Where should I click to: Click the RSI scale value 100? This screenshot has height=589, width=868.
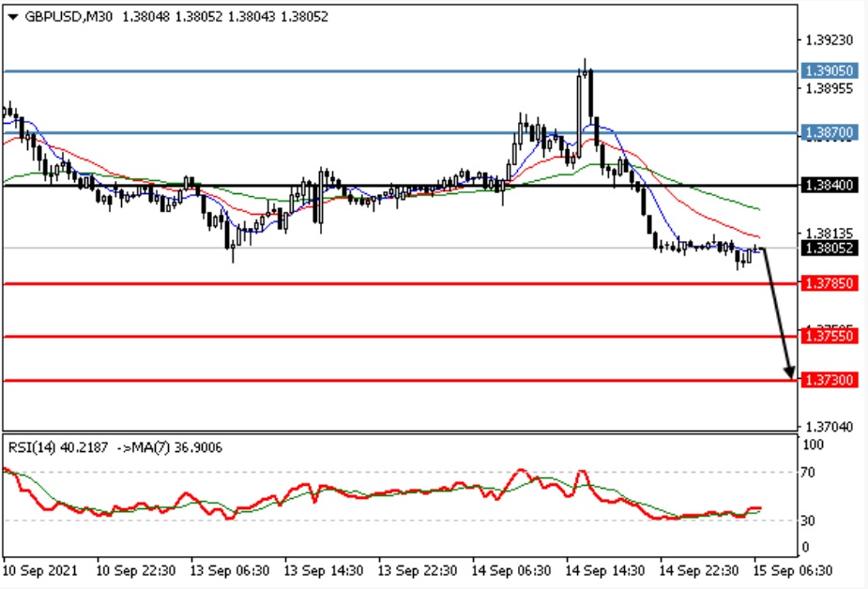(x=814, y=445)
